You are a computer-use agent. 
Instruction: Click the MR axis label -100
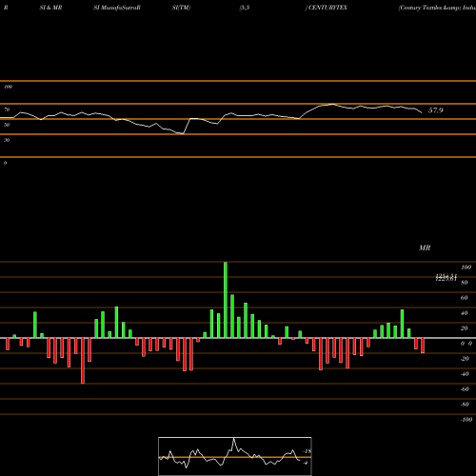466,420
